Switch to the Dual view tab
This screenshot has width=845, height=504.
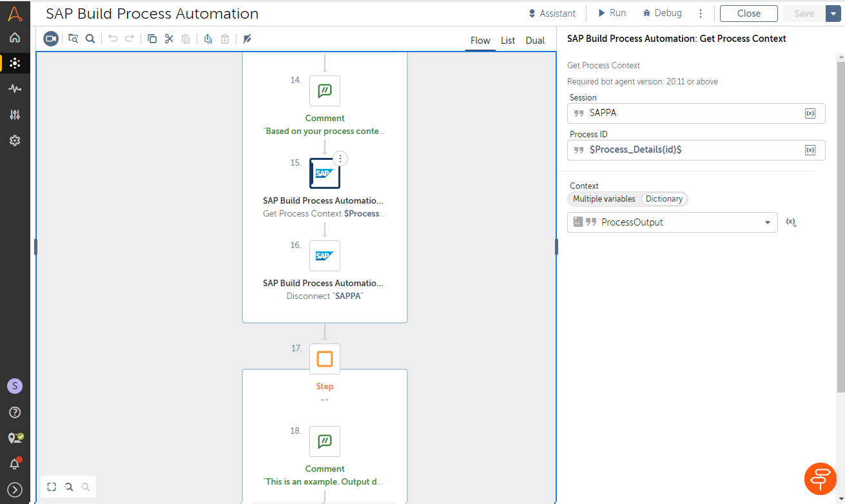pyautogui.click(x=535, y=41)
